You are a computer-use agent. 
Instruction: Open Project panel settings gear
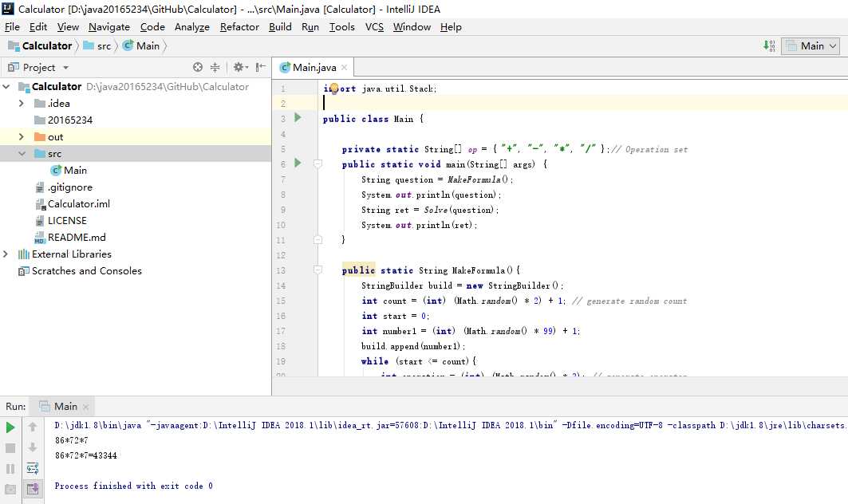tap(241, 67)
